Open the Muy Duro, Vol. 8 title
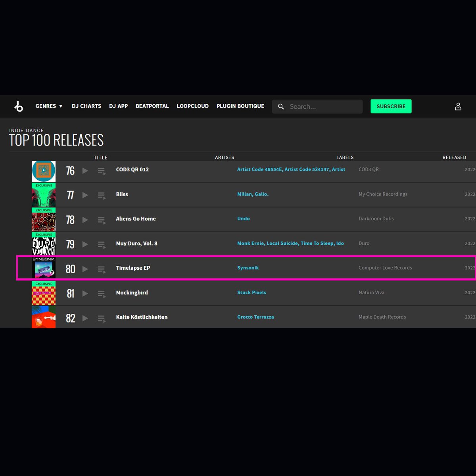Image resolution: width=476 pixels, height=476 pixels. (x=136, y=243)
